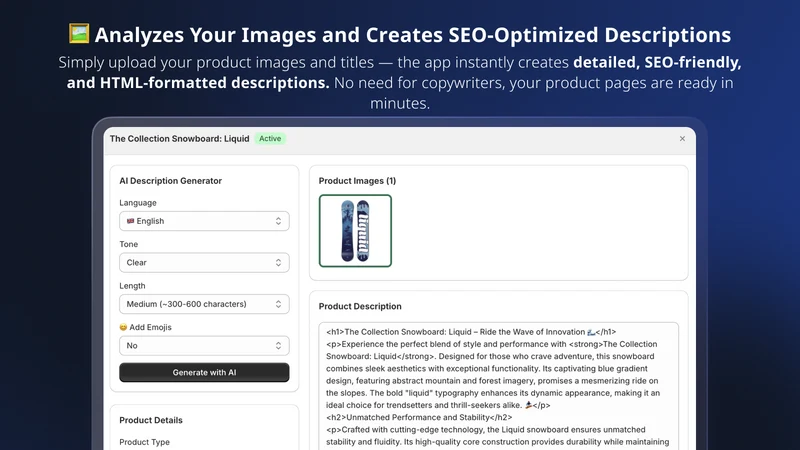800x450 pixels.
Task: Open the Language dropdown set to English
Action: (x=204, y=221)
